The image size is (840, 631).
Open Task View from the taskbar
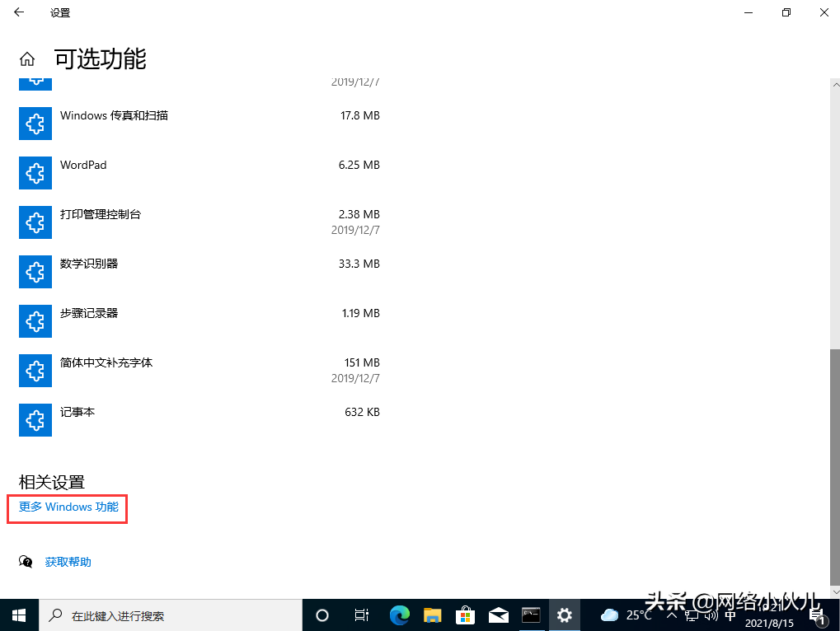tap(361, 615)
